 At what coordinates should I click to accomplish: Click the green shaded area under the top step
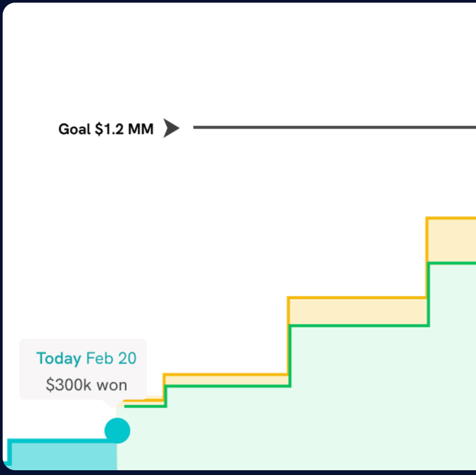452,370
